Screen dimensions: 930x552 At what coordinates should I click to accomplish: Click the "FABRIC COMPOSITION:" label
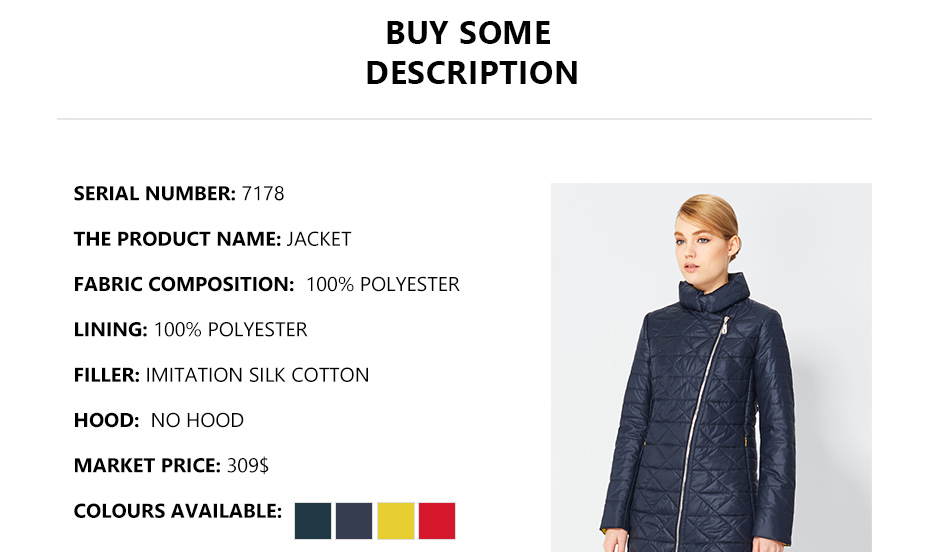click(184, 284)
